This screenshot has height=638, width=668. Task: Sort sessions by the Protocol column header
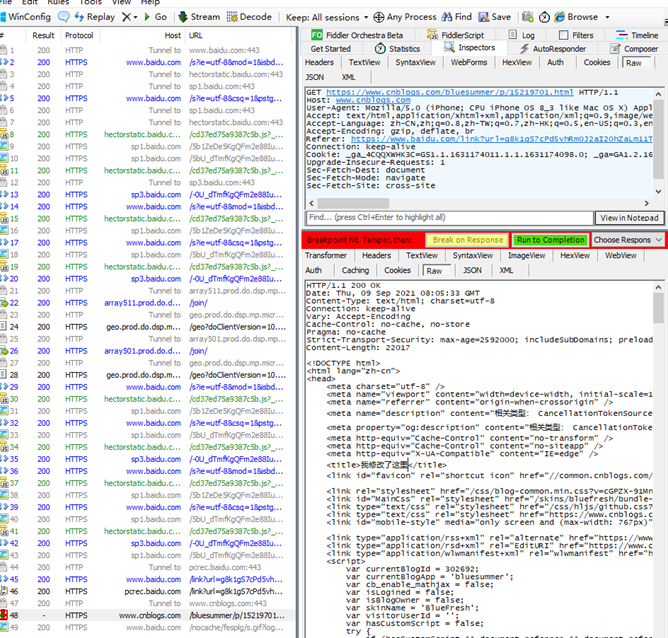79,35
